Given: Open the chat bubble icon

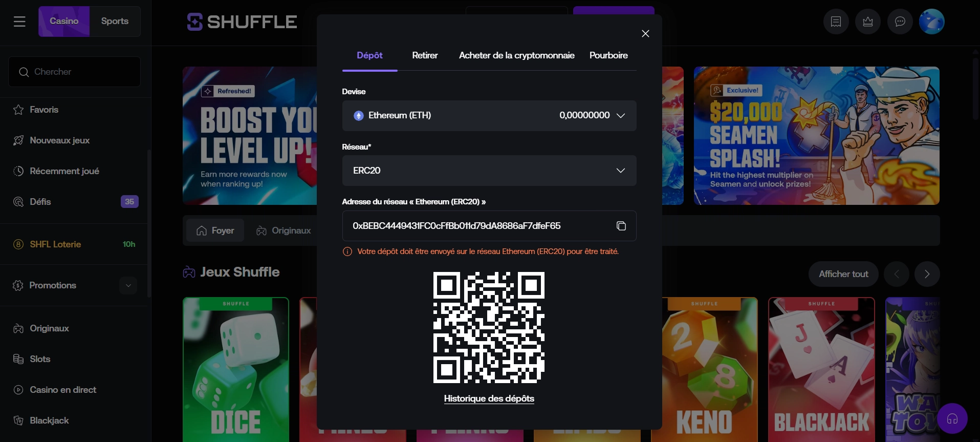Looking at the screenshot, I should tap(900, 22).
